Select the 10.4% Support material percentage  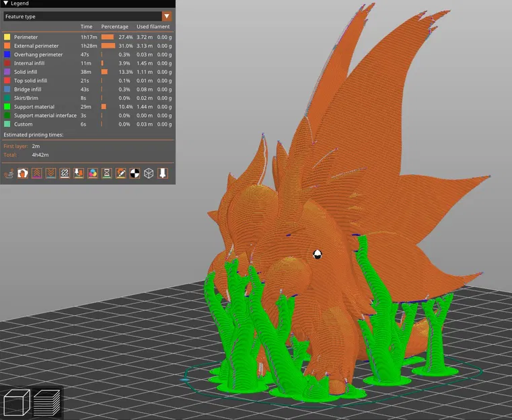(x=126, y=107)
